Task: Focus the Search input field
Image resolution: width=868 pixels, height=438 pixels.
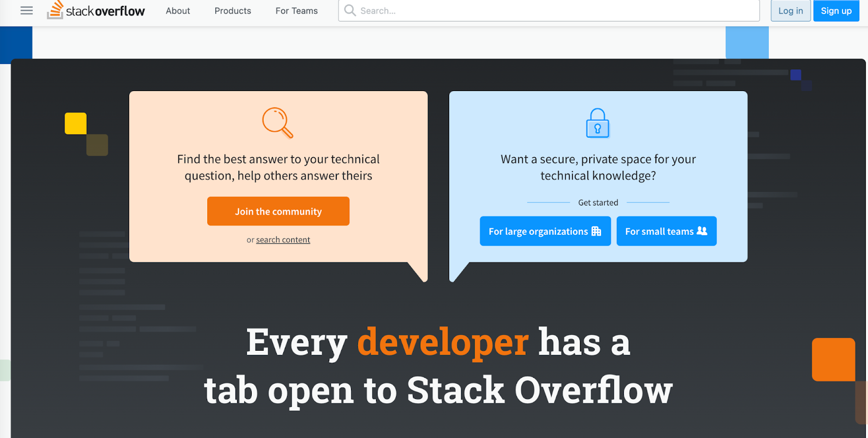Action: 549,10
